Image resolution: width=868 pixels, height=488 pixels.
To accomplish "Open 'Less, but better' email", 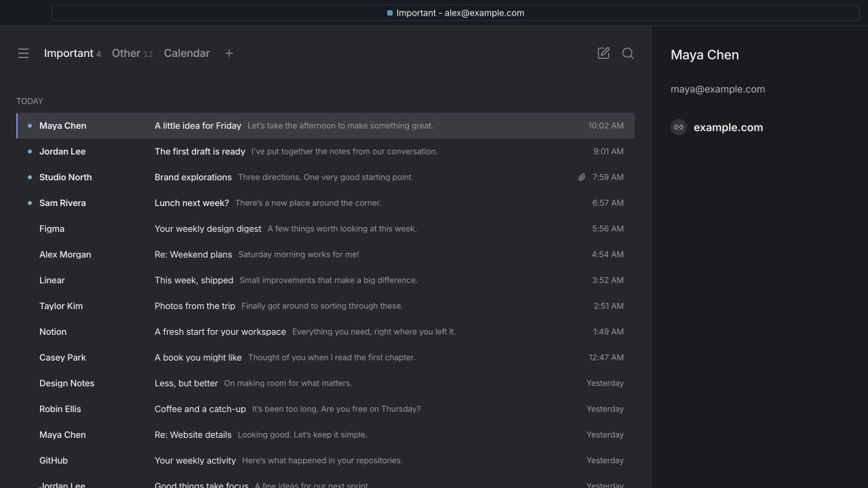I will [x=325, y=383].
